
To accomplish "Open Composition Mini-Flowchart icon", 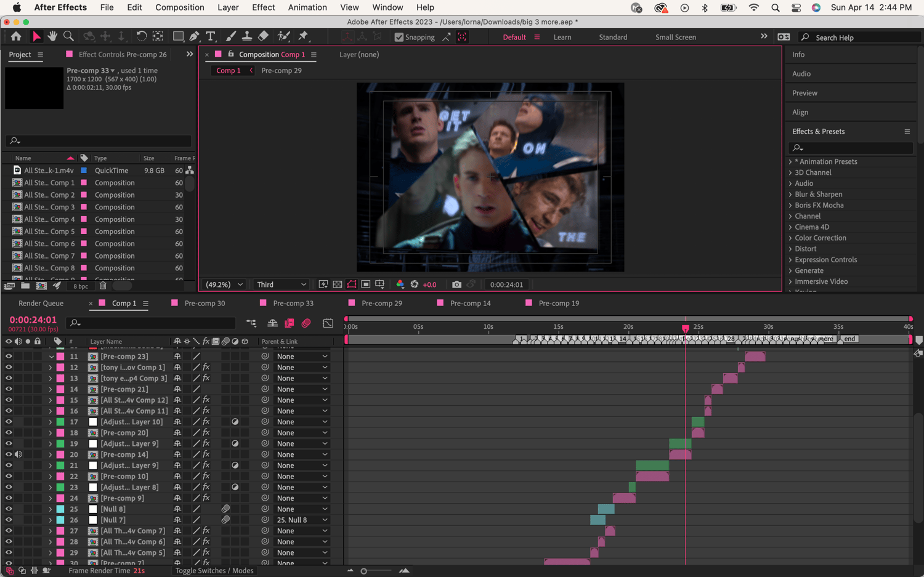I will (251, 323).
